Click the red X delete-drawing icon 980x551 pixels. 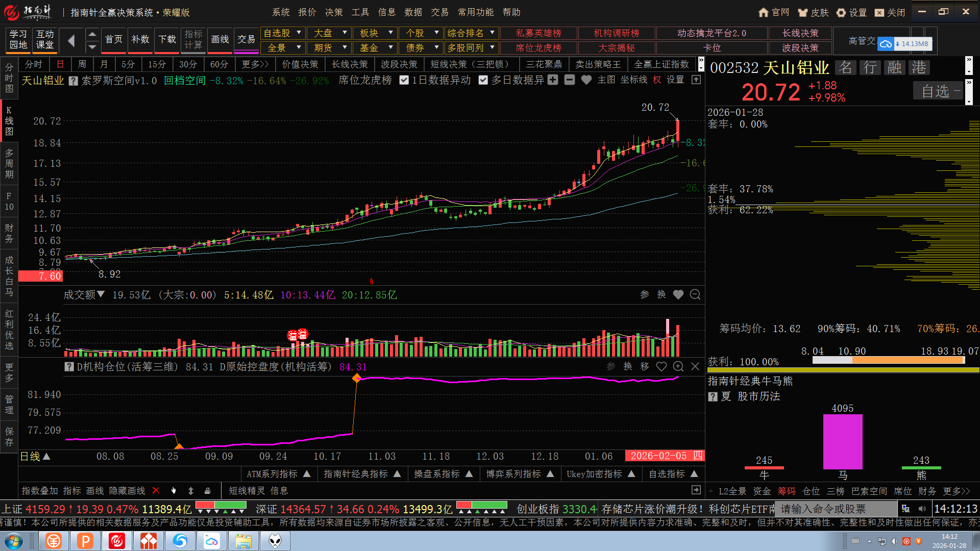click(156, 490)
